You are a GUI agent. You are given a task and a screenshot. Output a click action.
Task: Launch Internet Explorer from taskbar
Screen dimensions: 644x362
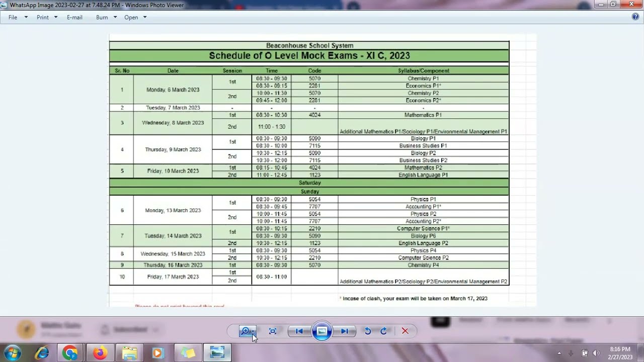[41, 353]
